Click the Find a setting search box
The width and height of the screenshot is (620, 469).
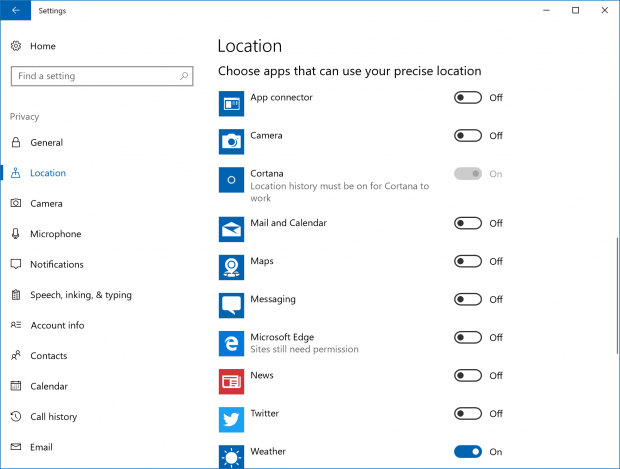pyautogui.click(x=102, y=76)
